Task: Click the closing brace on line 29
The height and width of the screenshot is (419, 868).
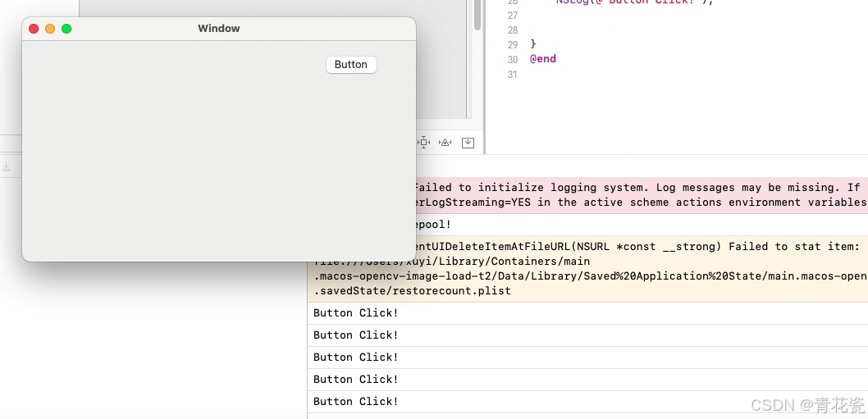Action: (x=533, y=43)
